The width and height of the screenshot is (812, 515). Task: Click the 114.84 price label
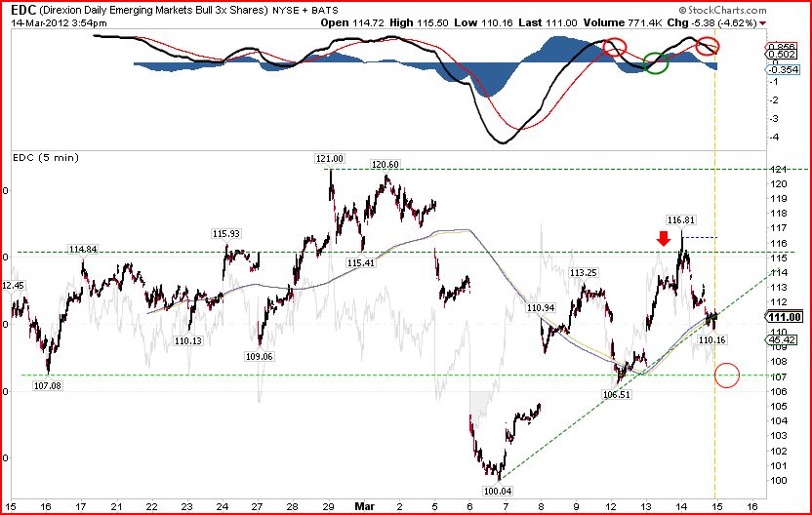click(83, 250)
